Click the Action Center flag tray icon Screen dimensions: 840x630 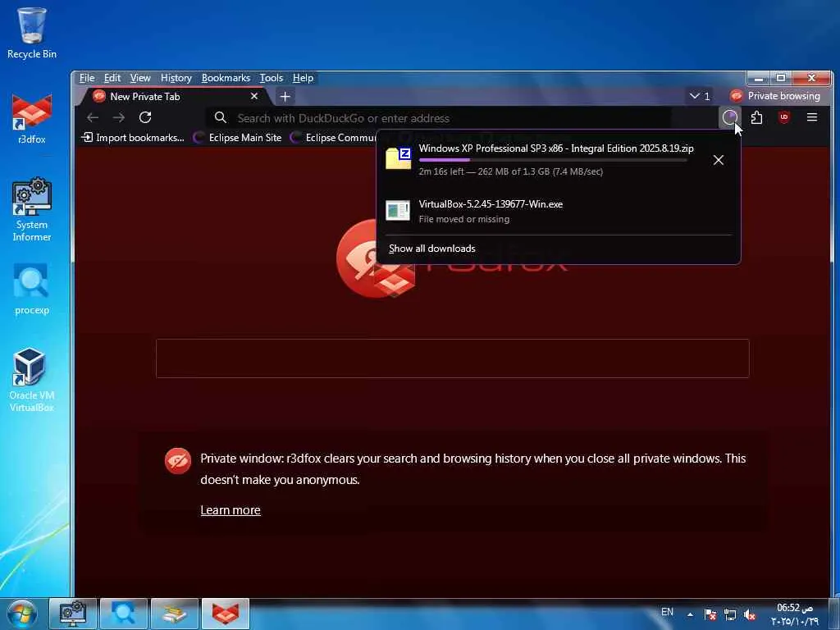click(x=710, y=614)
